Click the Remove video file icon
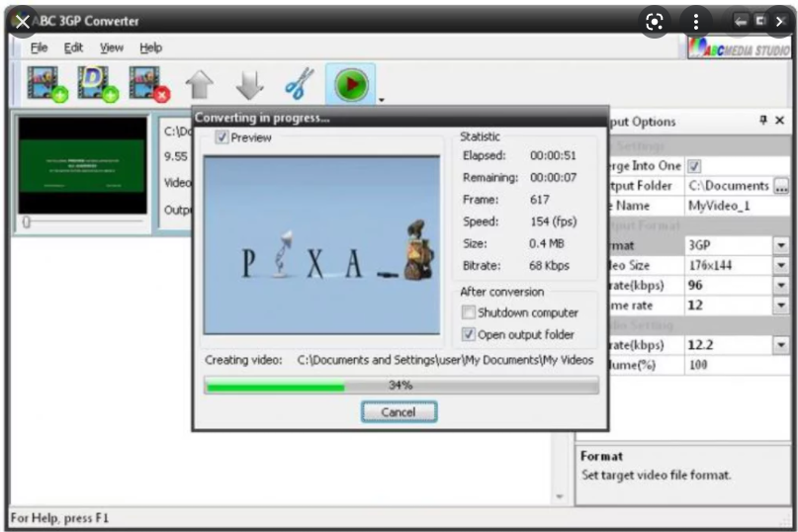798x532 pixels. [x=149, y=84]
